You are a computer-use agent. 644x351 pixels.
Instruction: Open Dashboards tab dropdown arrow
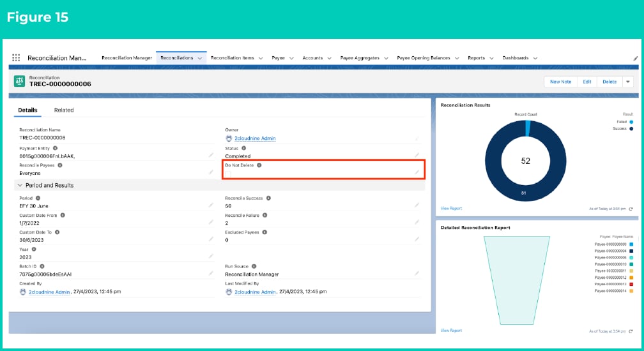pos(535,58)
